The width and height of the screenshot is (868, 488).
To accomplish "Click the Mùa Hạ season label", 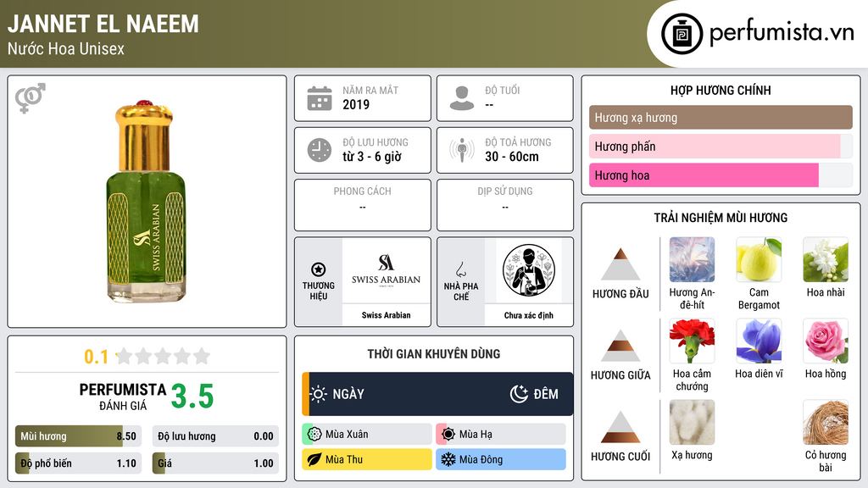I will tap(476, 435).
